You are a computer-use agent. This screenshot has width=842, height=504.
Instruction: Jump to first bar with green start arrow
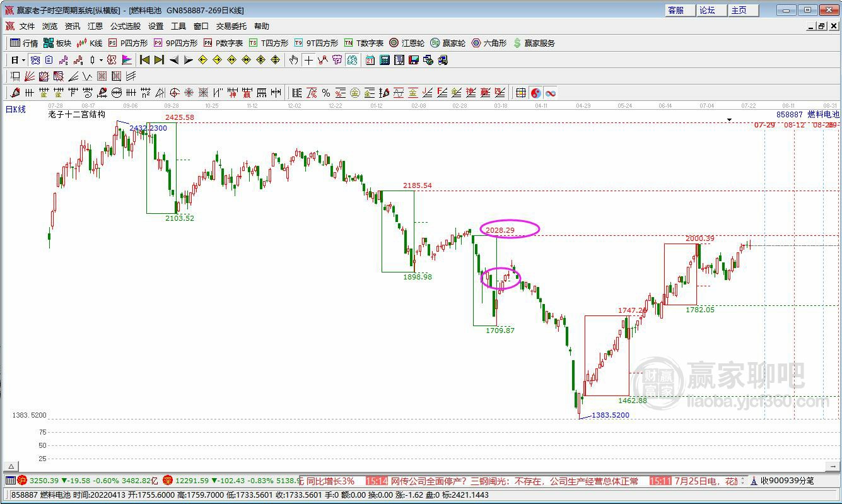click(x=144, y=60)
